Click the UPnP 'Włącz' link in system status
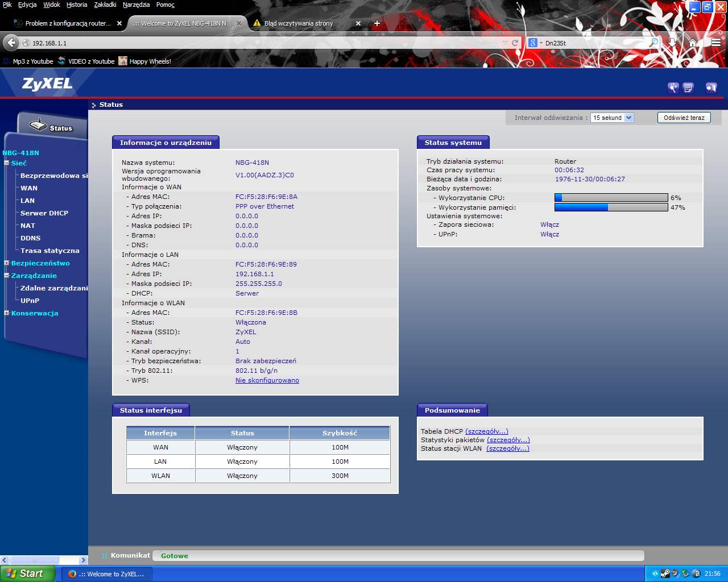The width and height of the screenshot is (728, 582). [x=550, y=234]
